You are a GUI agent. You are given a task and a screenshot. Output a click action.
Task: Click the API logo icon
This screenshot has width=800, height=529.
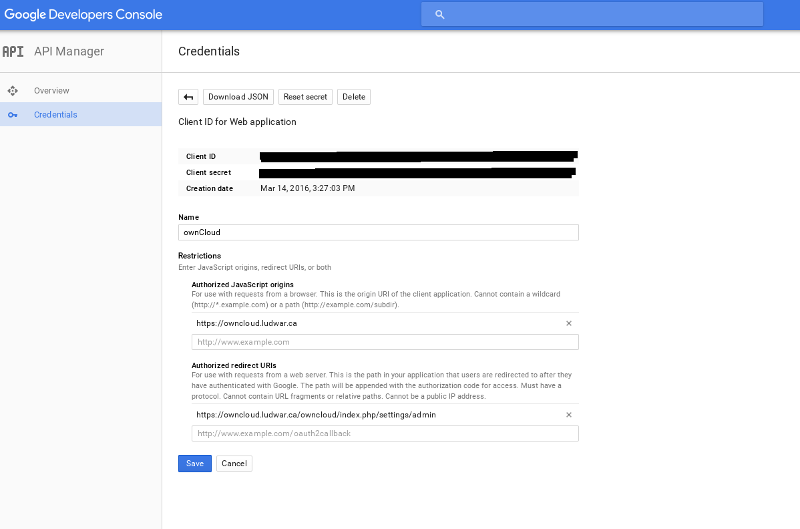[13, 52]
